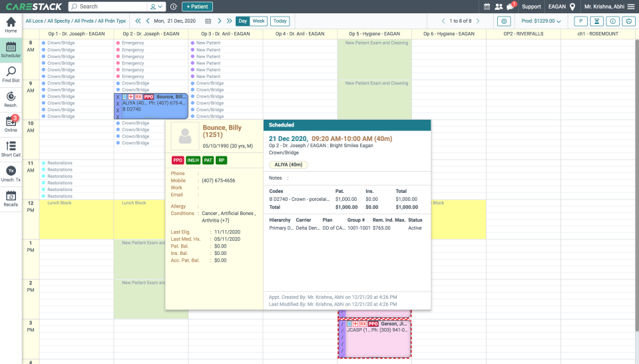
Task: Click the red PPO tag in popup
Action: [x=178, y=160]
